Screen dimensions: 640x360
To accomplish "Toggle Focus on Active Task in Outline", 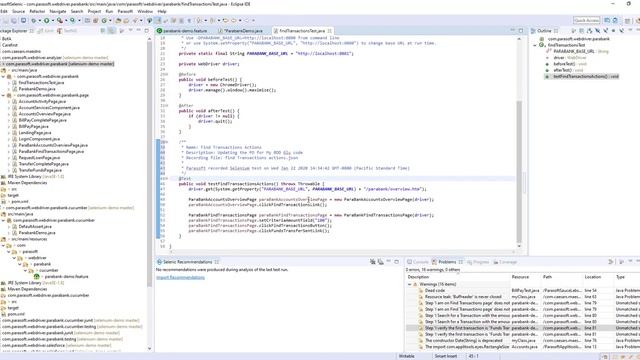I will [x=573, y=31].
